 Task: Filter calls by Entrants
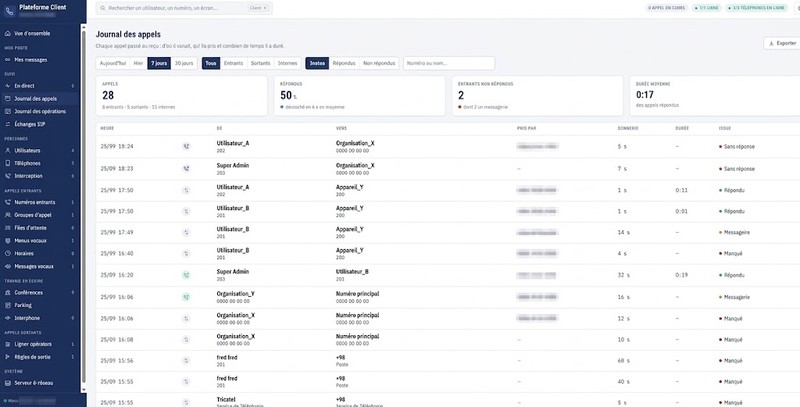coord(234,63)
